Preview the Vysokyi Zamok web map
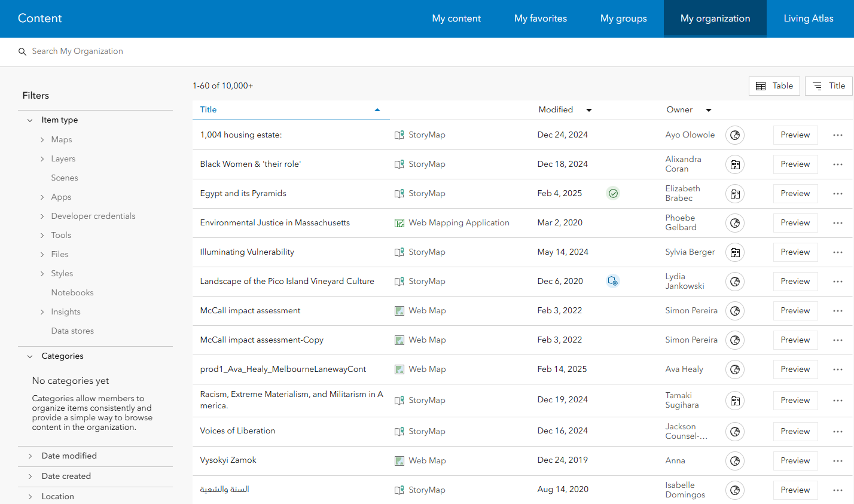Image resolution: width=854 pixels, height=504 pixels. (x=795, y=461)
